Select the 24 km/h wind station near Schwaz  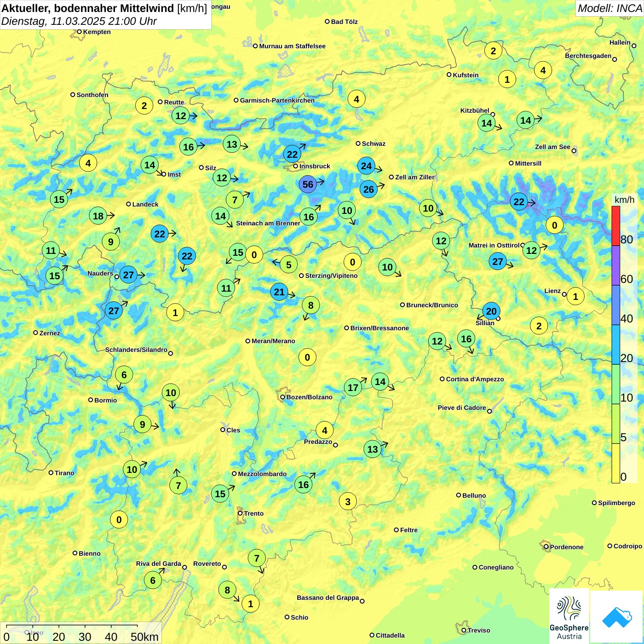[x=366, y=166]
